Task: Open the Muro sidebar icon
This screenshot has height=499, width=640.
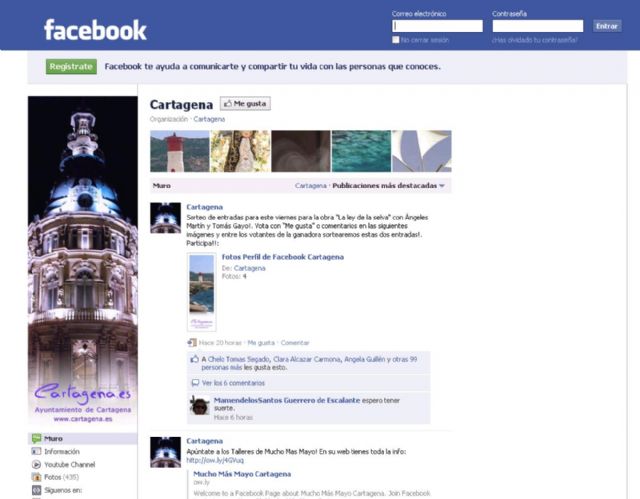Action: [x=36, y=438]
